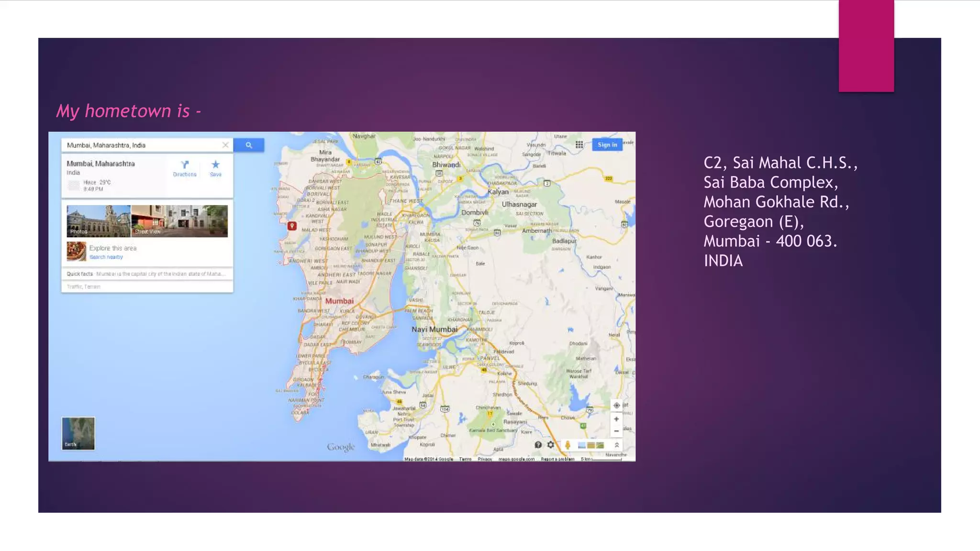Image resolution: width=980 pixels, height=551 pixels.
Task: Click the help question mark icon
Action: tap(538, 445)
